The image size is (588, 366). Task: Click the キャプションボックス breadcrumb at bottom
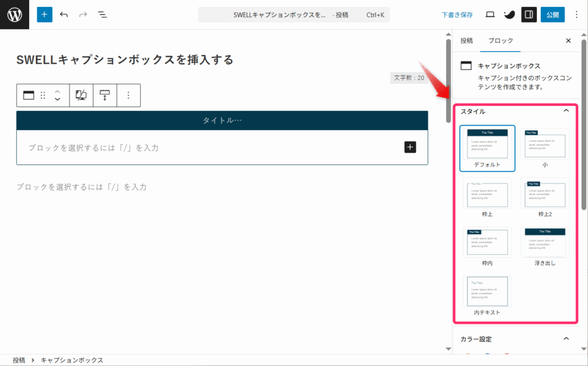pyautogui.click(x=72, y=360)
